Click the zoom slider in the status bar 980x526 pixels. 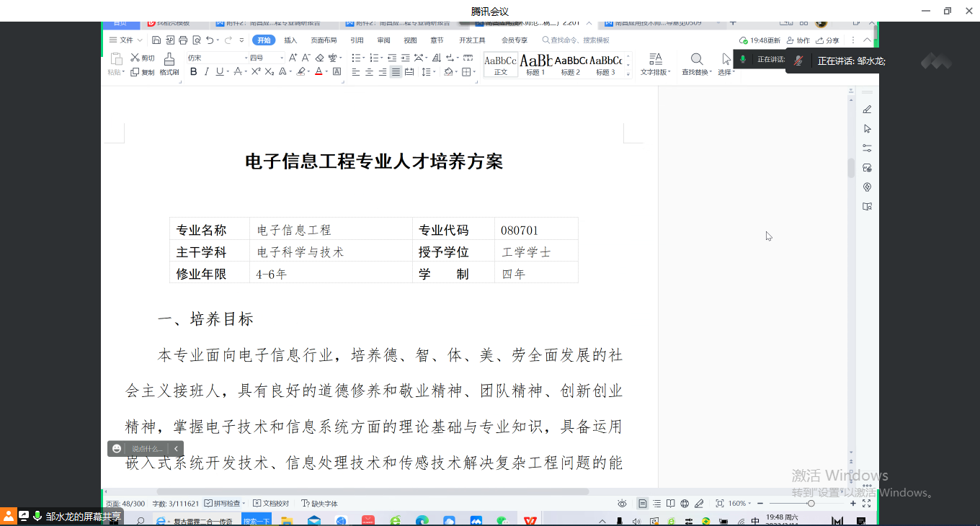click(811, 504)
